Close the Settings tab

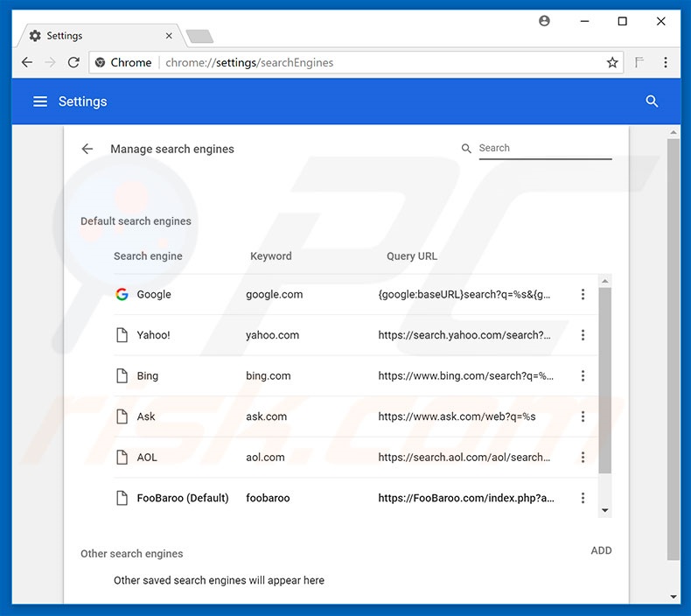[x=169, y=36]
